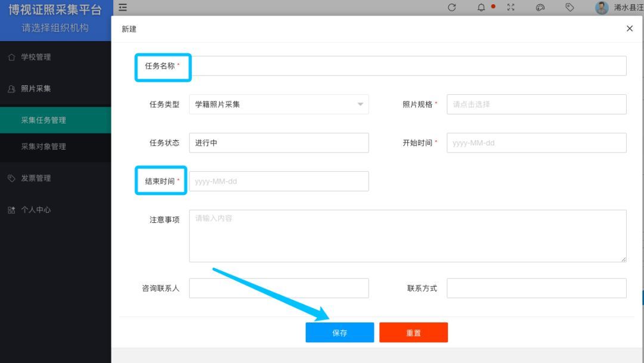Open user avatar menu
Viewport: 644px width, 363px height.
point(602,7)
